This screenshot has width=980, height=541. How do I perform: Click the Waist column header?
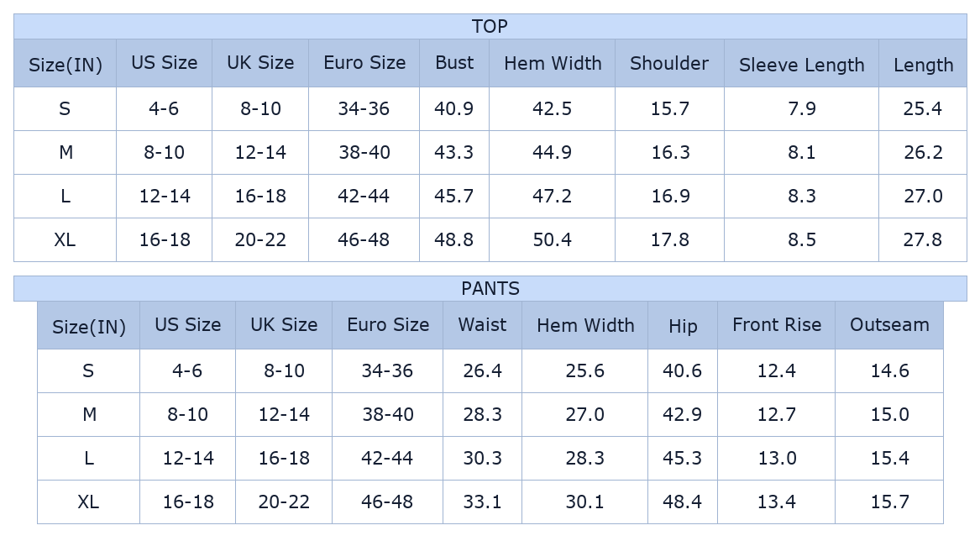pos(483,325)
